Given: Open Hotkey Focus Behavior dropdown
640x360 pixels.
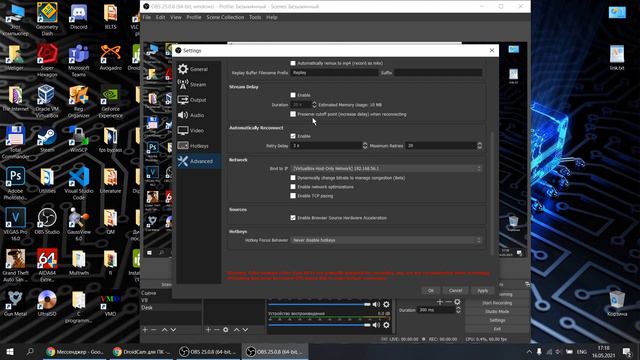Looking at the screenshot, I should [x=386, y=240].
